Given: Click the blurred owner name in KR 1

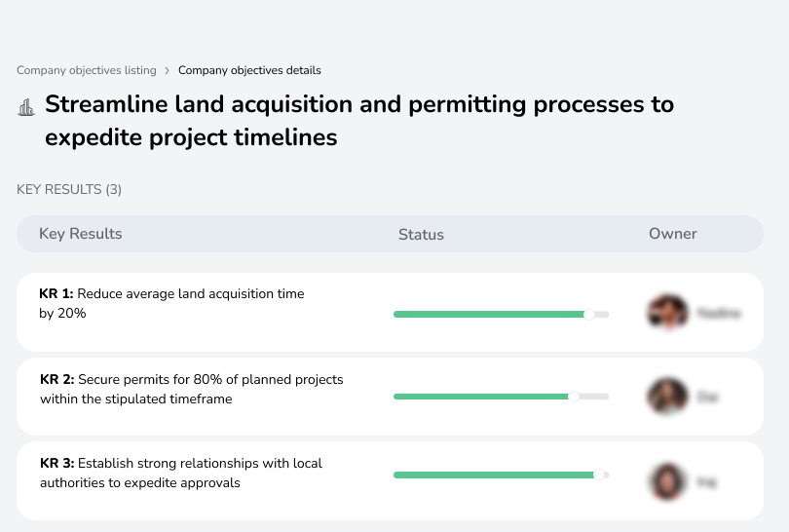Looking at the screenshot, I should click(x=719, y=313).
